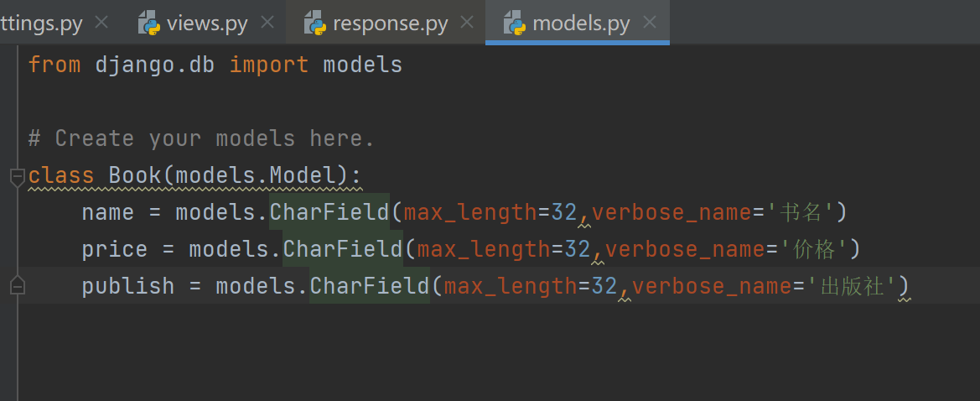Click the 'Create your models here' comment
The height and width of the screenshot is (401, 980).
[201, 138]
